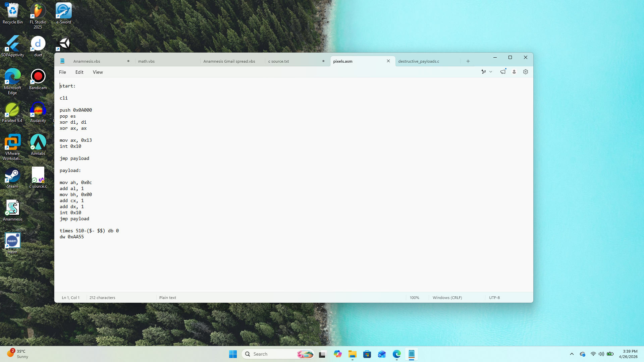This screenshot has width=644, height=362.
Task: Launch Steam desktop icon
Action: coord(12,178)
